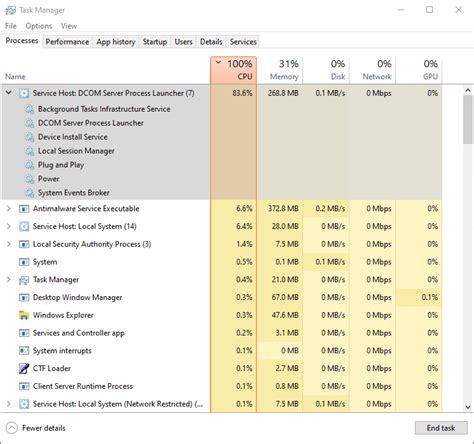Select the Processes tab
This screenshot has width=474, height=444.
pyautogui.click(x=22, y=41)
